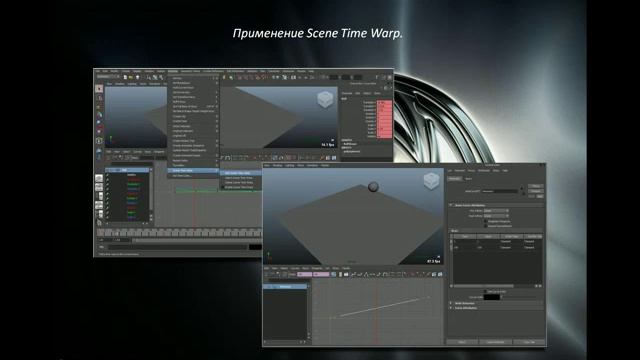640x360 pixels.
Task: Select the arrow Select tool in the toolbox
Action: [x=99, y=89]
